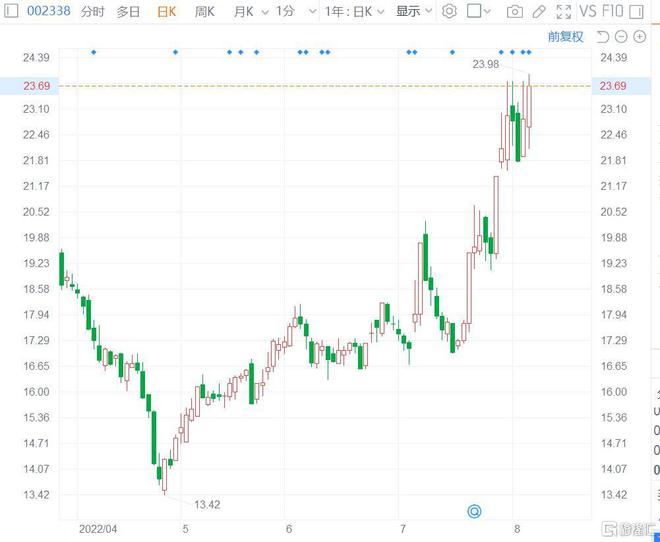This screenshot has height=542, width=660.
Task: Expand the 1分 interval dropdown
Action: (289, 12)
